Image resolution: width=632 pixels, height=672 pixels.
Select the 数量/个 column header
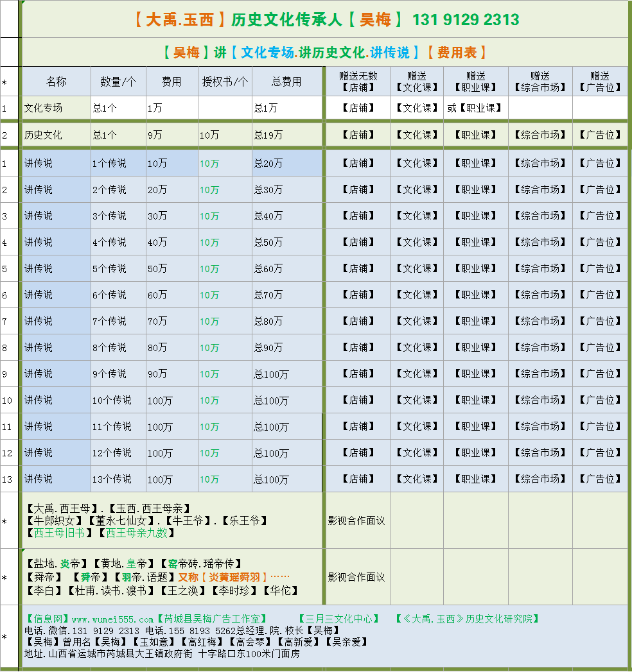coord(118,82)
